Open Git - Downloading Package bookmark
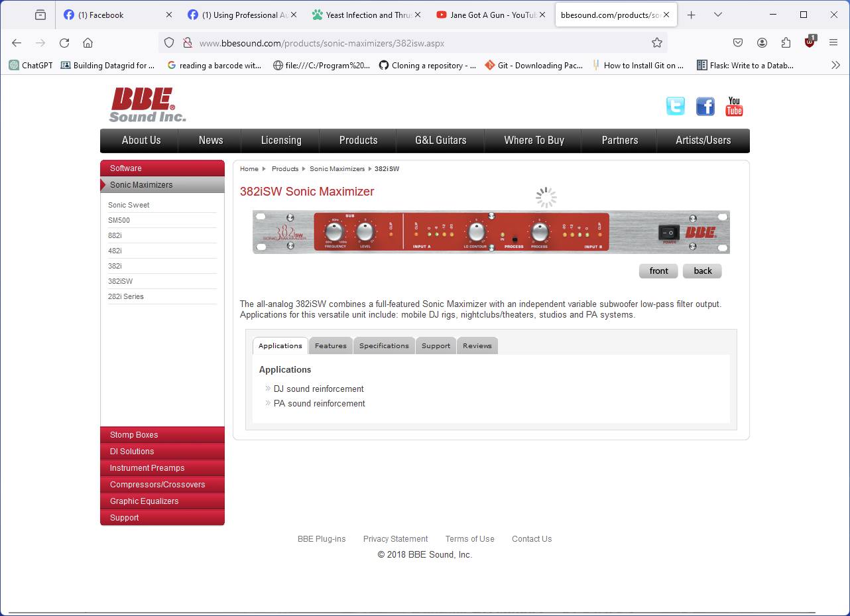This screenshot has height=616, width=850. [534, 65]
